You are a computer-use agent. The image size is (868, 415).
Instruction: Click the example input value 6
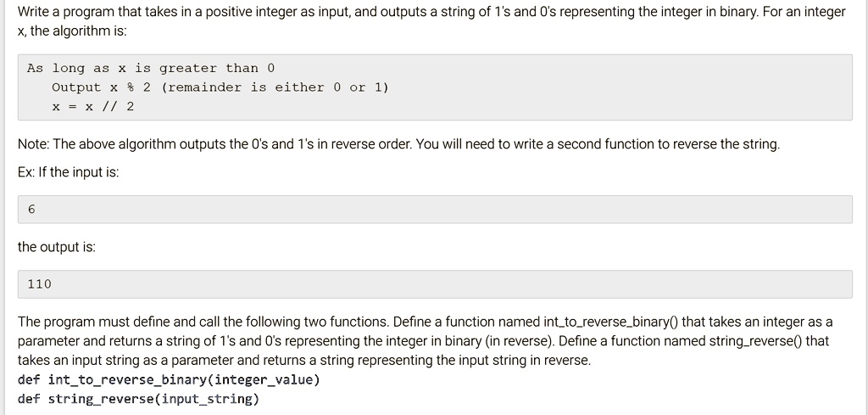pyautogui.click(x=31, y=210)
